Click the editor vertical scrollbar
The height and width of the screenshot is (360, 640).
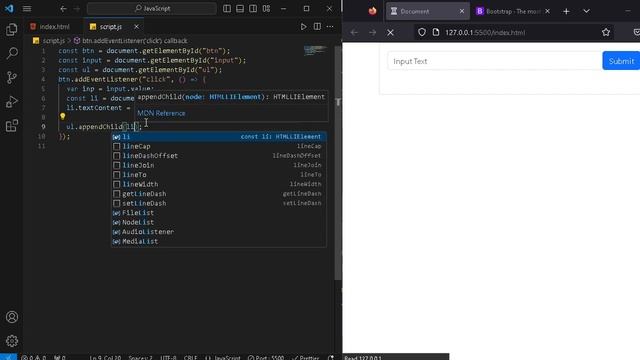tap(338, 163)
